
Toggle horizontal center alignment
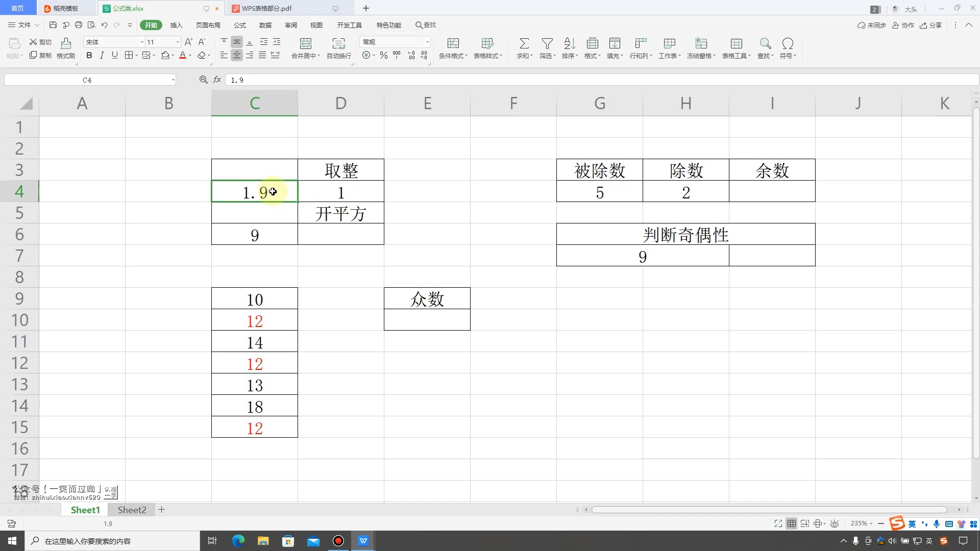click(x=237, y=55)
